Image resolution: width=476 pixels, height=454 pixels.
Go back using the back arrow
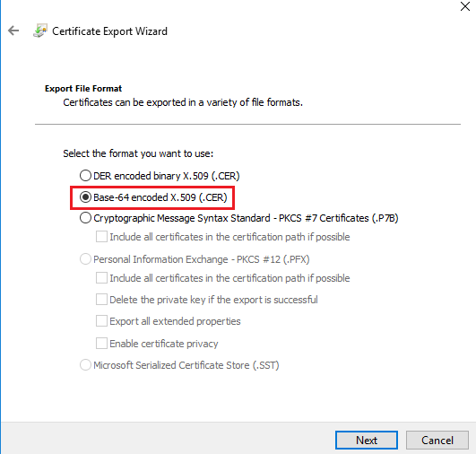13,31
